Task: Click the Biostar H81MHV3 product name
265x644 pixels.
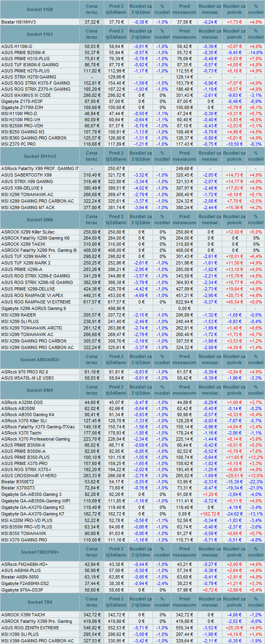Action: 19,22
